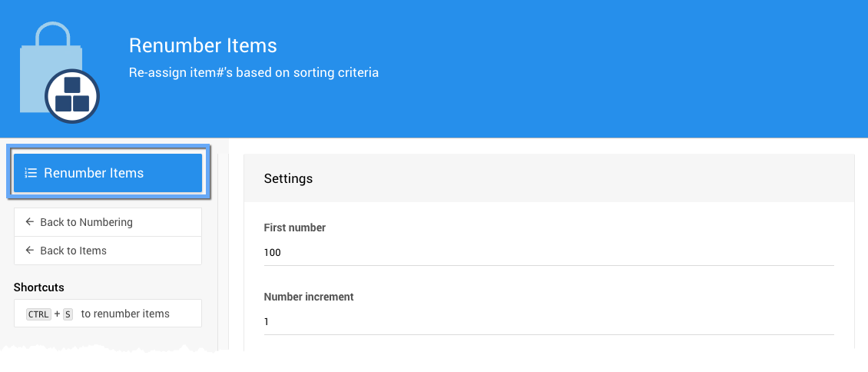
Task: Click the S key badge in Shortcuts
Action: click(68, 314)
